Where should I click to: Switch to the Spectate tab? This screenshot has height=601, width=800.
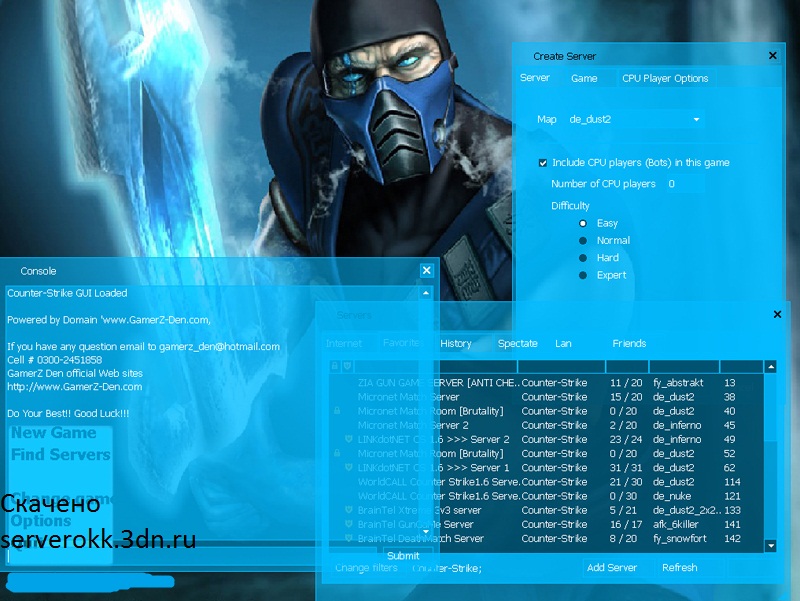coord(517,343)
